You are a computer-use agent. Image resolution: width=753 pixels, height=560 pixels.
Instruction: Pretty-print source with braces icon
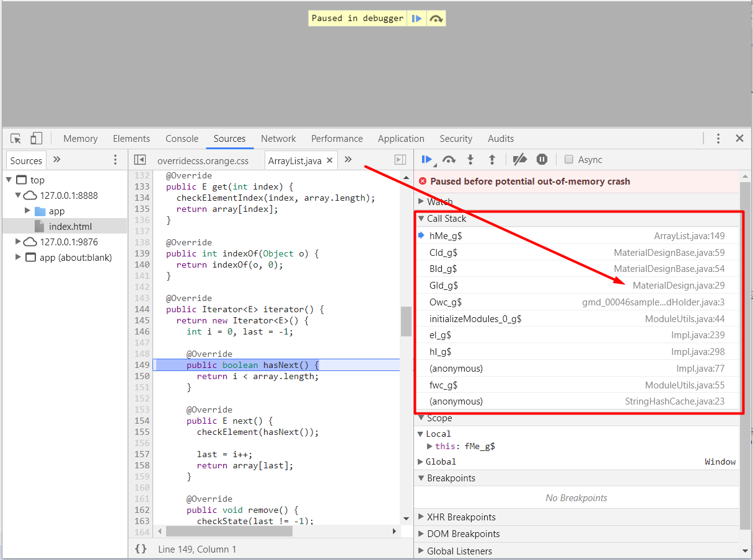[x=141, y=549]
